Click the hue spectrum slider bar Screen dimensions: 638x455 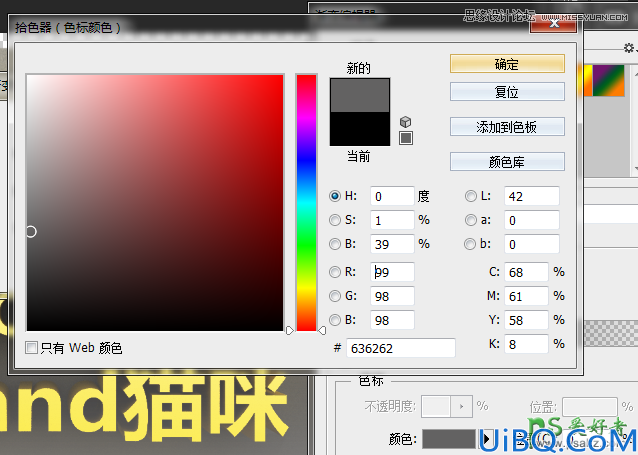306,203
